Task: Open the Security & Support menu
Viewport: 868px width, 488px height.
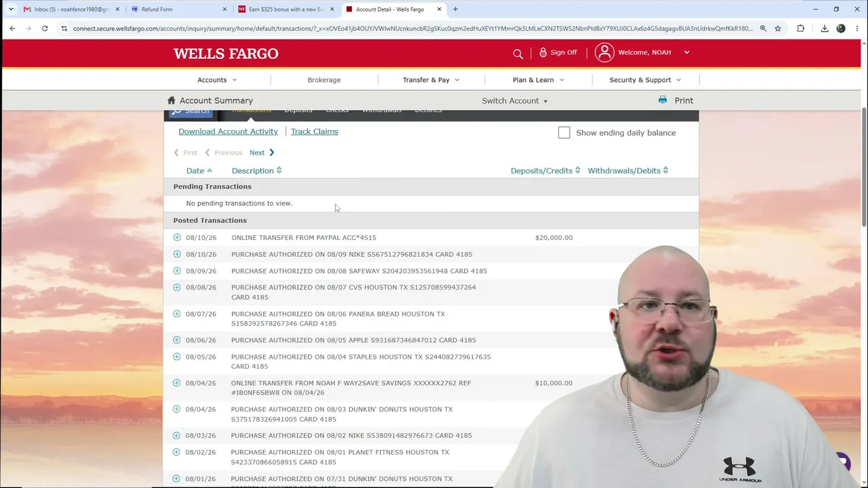Action: (x=645, y=80)
